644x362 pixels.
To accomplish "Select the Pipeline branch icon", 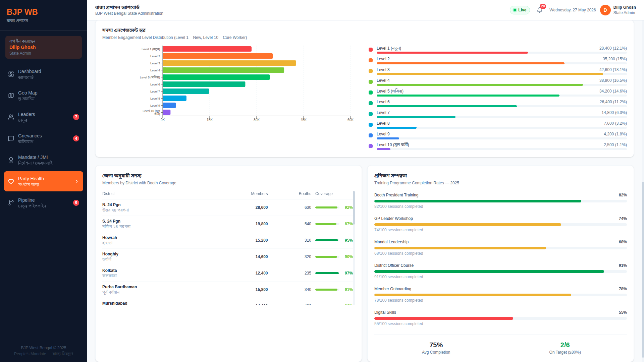I will coord(11,203).
